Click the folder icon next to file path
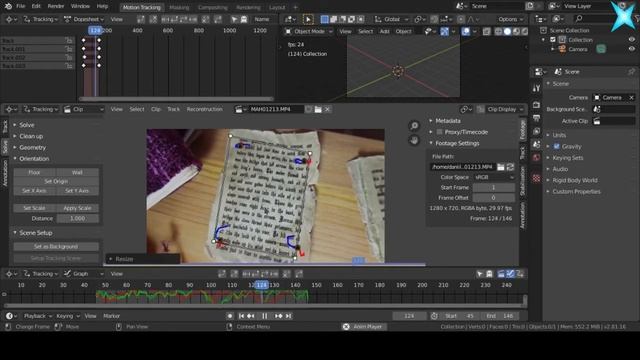 pyautogui.click(x=501, y=167)
